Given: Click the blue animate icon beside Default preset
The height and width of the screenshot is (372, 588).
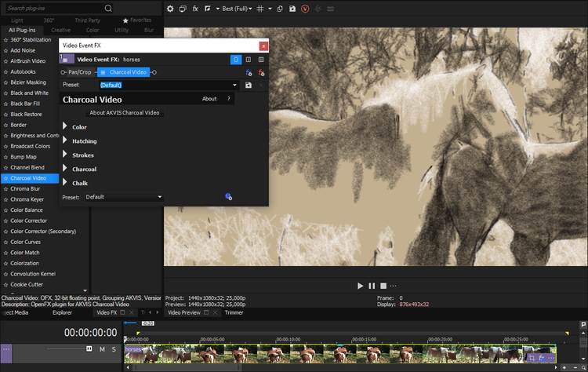Looking at the screenshot, I should [228, 197].
